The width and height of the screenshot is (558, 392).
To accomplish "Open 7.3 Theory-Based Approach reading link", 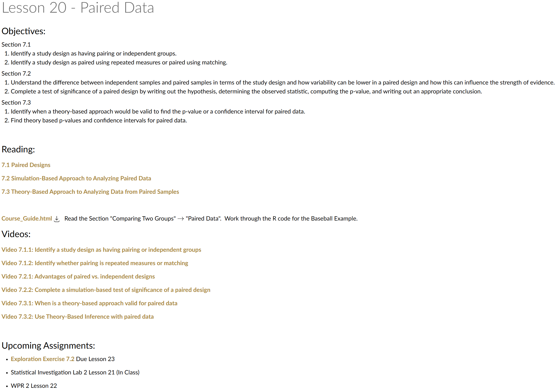I will click(90, 192).
